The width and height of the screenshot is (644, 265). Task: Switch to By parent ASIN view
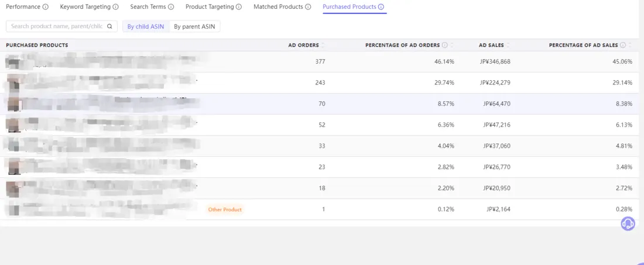[x=195, y=27]
